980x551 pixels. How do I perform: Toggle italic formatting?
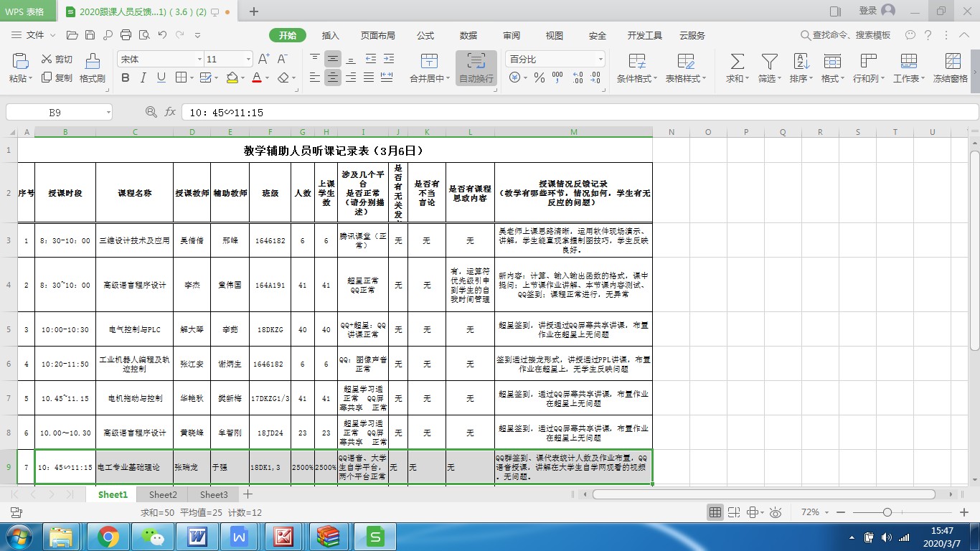pos(143,77)
